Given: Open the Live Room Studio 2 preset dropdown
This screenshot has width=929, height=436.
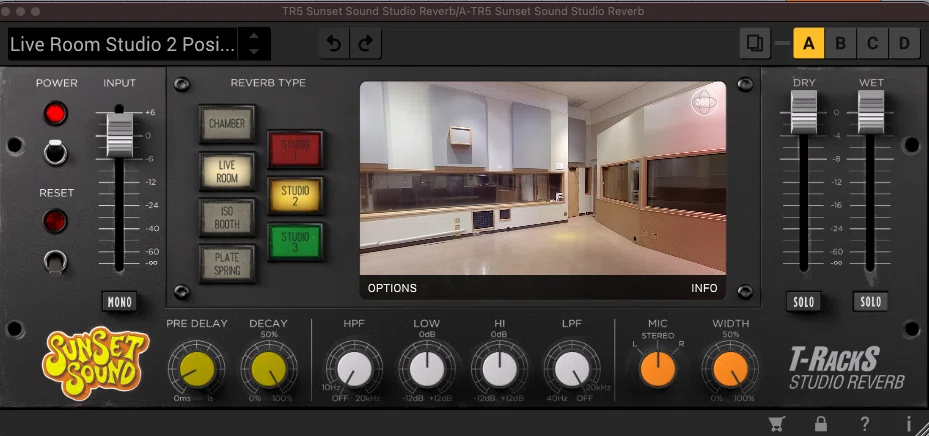Looking at the screenshot, I should point(123,44).
